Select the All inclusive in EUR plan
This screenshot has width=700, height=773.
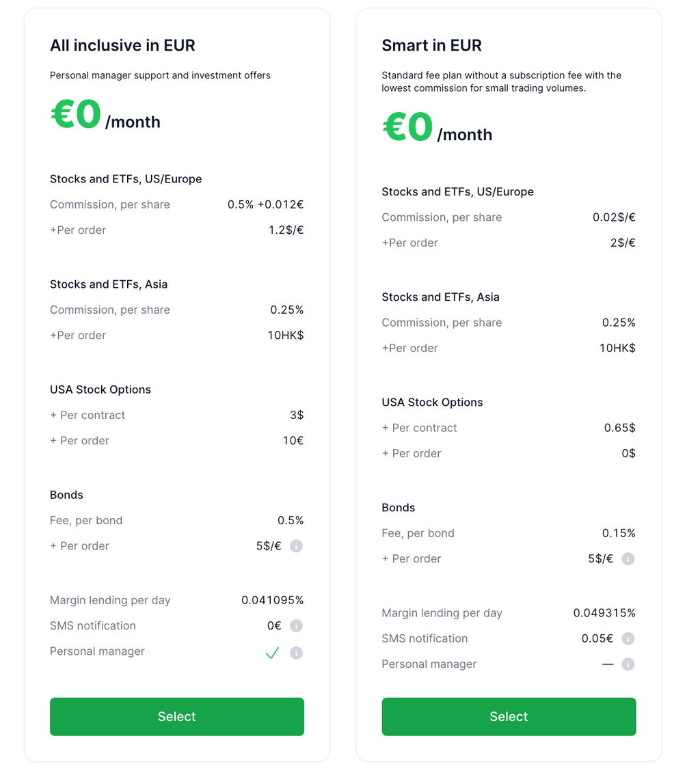177,717
